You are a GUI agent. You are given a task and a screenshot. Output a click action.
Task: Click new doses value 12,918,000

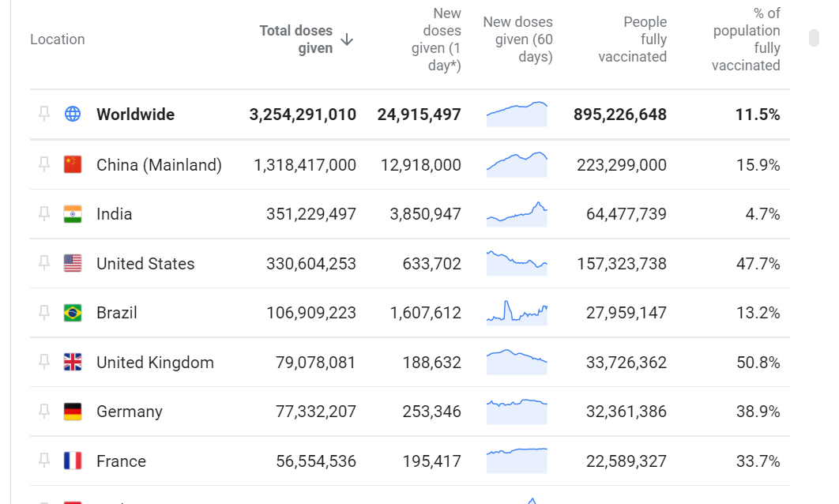tap(420, 164)
